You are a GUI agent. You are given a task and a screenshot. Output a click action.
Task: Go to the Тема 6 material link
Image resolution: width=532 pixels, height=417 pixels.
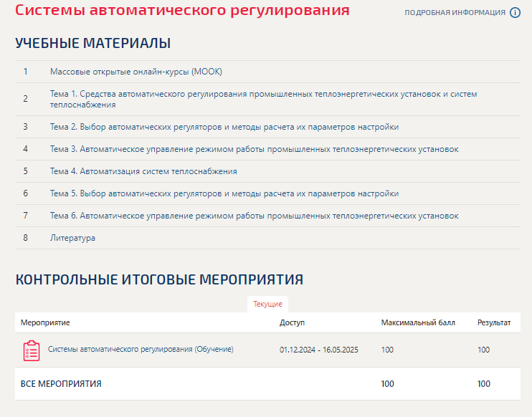(254, 216)
